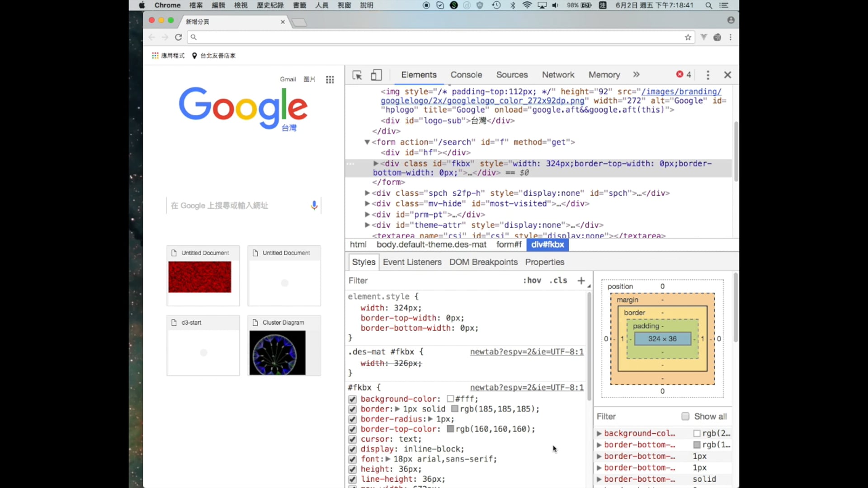Switch to the Console tab
The height and width of the screenshot is (488, 868).
pyautogui.click(x=466, y=75)
